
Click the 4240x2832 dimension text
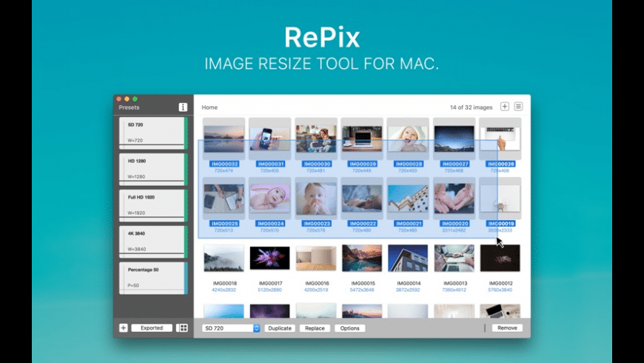point(224,290)
